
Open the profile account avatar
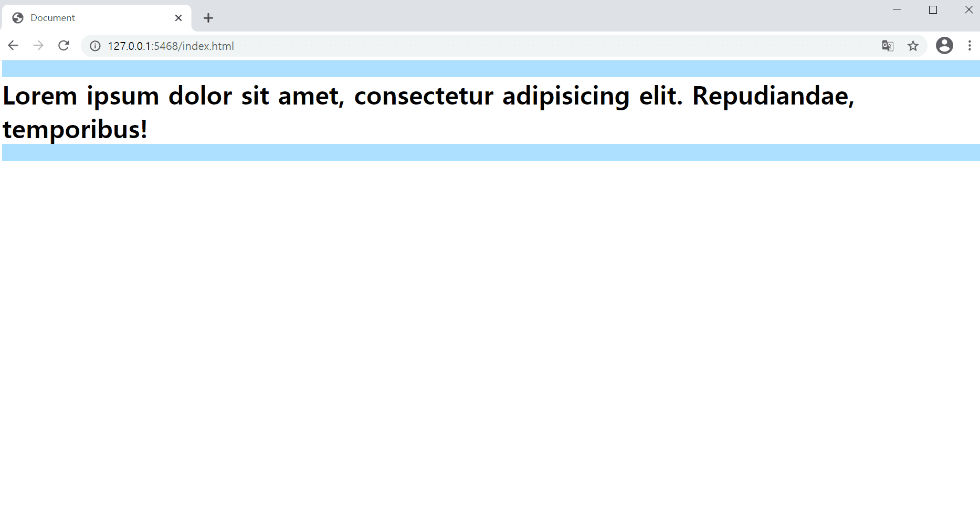(x=944, y=46)
